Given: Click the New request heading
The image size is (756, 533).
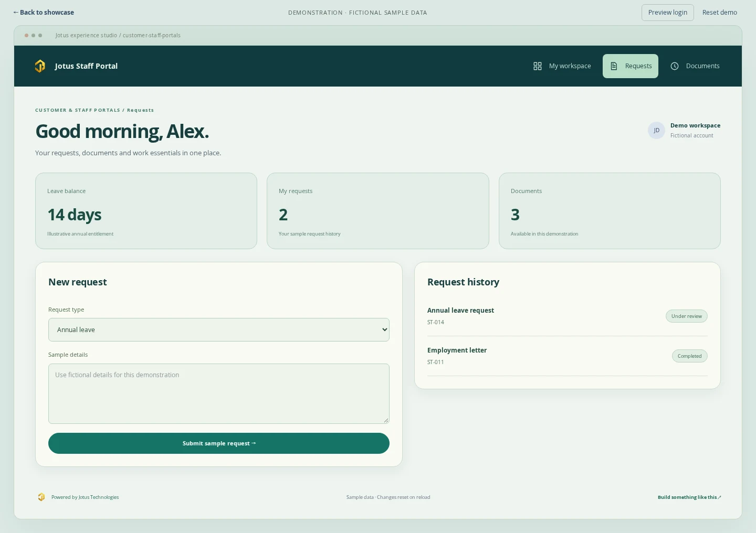Looking at the screenshot, I should (x=78, y=282).
